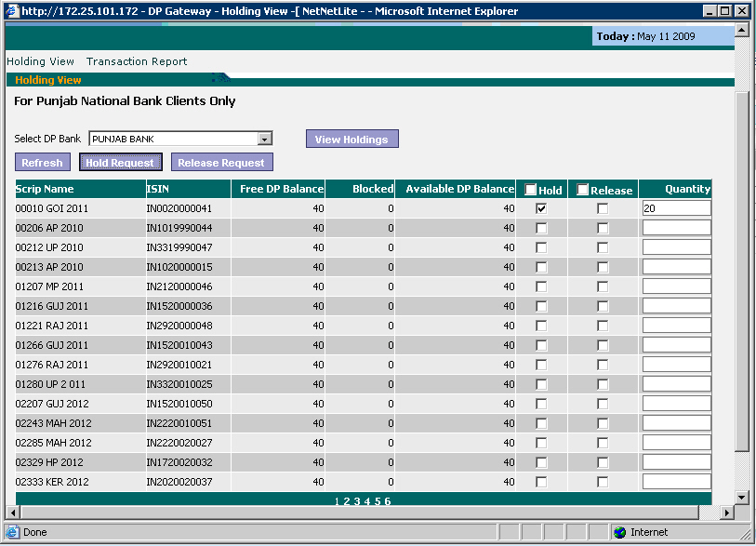Check the Hold column header checkbox
This screenshot has height=546, width=756.
pyautogui.click(x=531, y=190)
